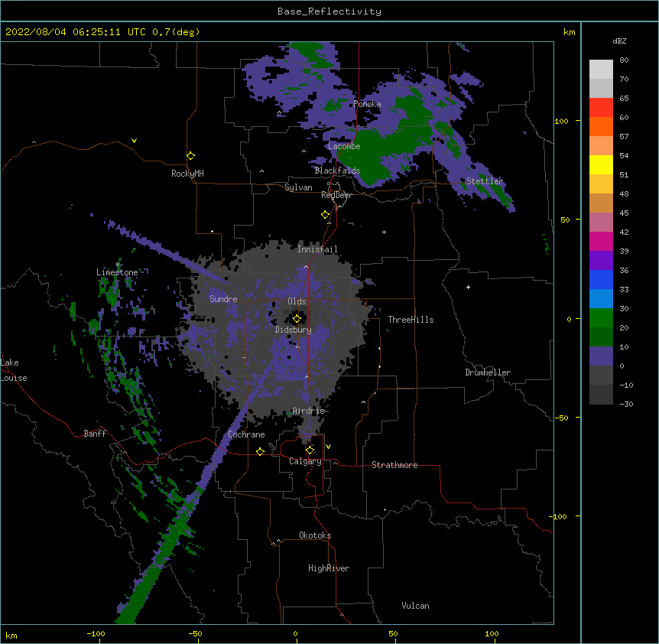Click the white plus marker northwest of Drumheller
The height and width of the screenshot is (644, 659).
coord(468,287)
